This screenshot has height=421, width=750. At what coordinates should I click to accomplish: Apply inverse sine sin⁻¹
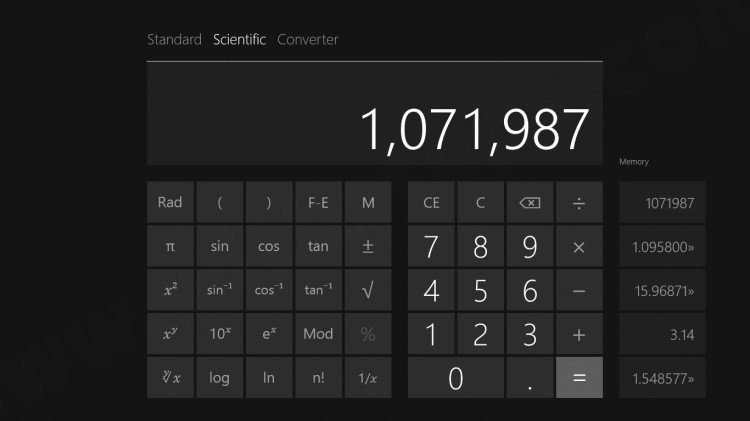click(x=220, y=290)
